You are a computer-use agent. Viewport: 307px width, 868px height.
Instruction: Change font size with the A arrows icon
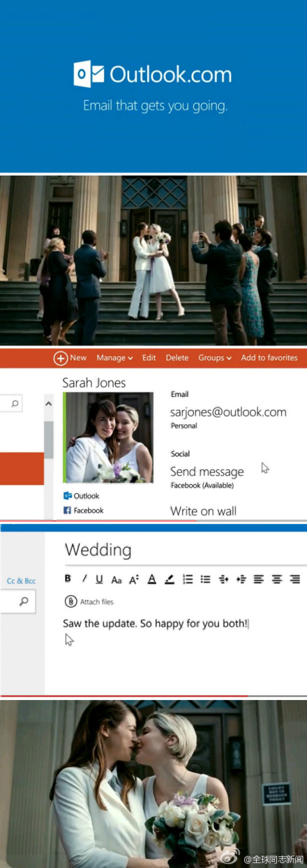point(134,578)
